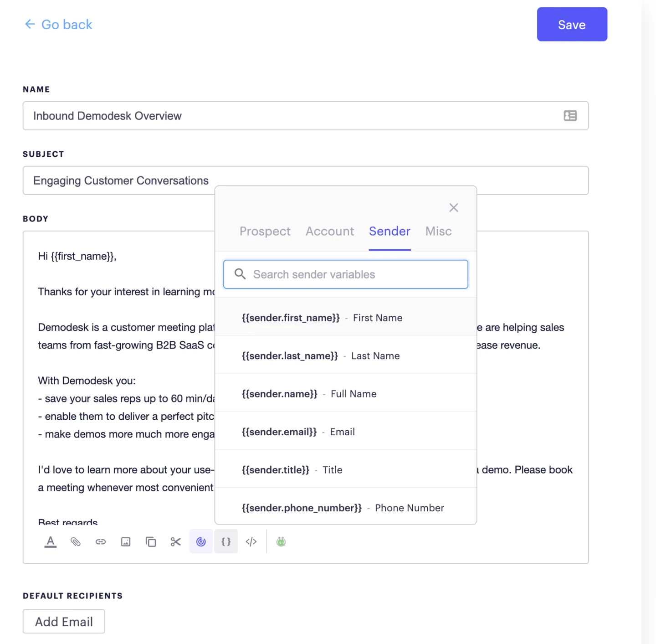Open text formatting options in toolbar
656x644 pixels.
click(x=51, y=541)
